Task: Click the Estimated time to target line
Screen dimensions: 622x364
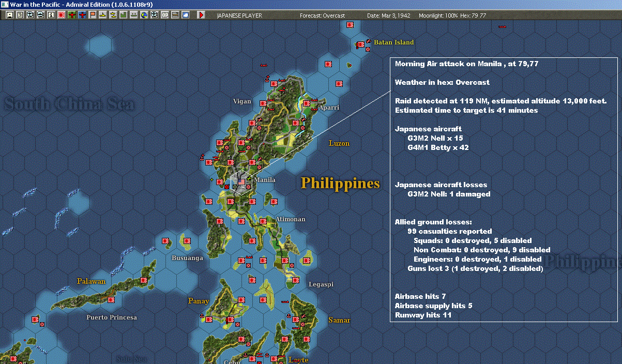Action: click(x=466, y=111)
